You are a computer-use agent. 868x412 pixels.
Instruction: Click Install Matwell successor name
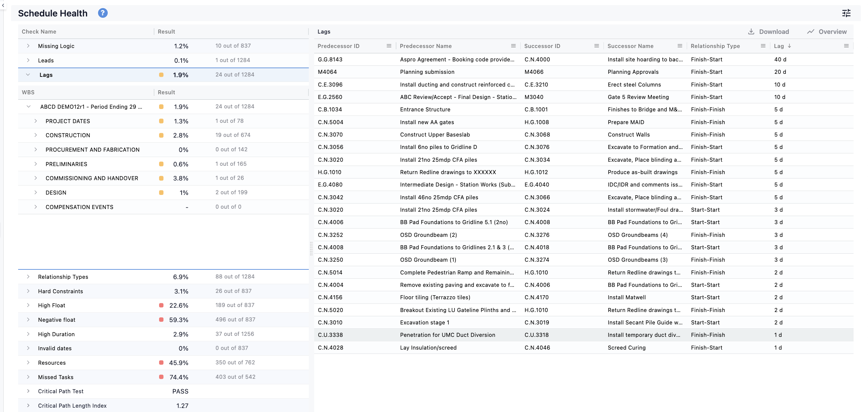click(626, 297)
